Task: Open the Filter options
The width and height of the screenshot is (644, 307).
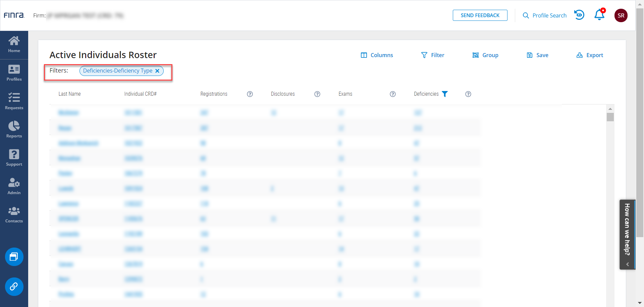Action: (x=433, y=55)
